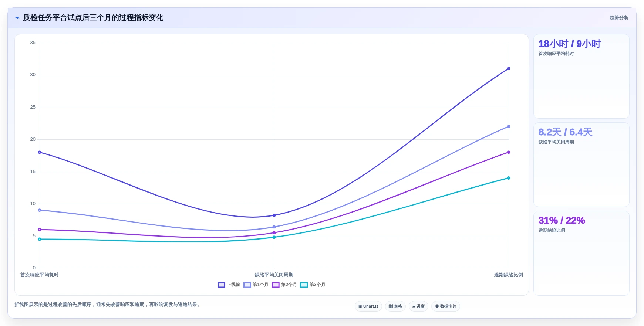Click the Chart.js tag

click(368, 306)
